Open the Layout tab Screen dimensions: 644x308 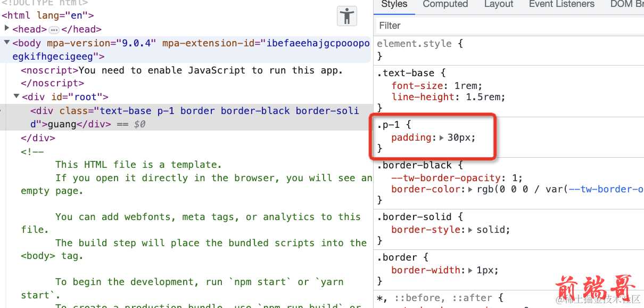coord(498,4)
